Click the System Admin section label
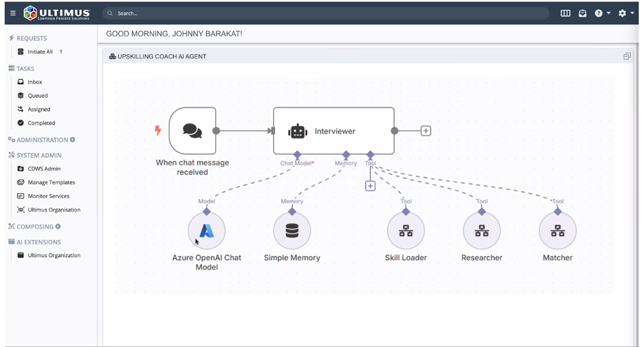This screenshot has height=347, width=644. click(x=39, y=156)
